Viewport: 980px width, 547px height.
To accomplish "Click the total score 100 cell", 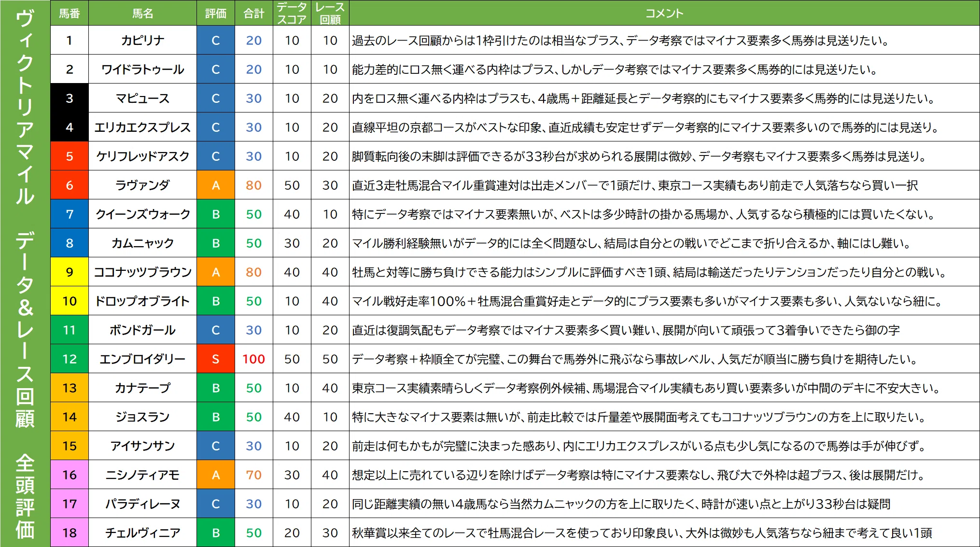I will 254,359.
